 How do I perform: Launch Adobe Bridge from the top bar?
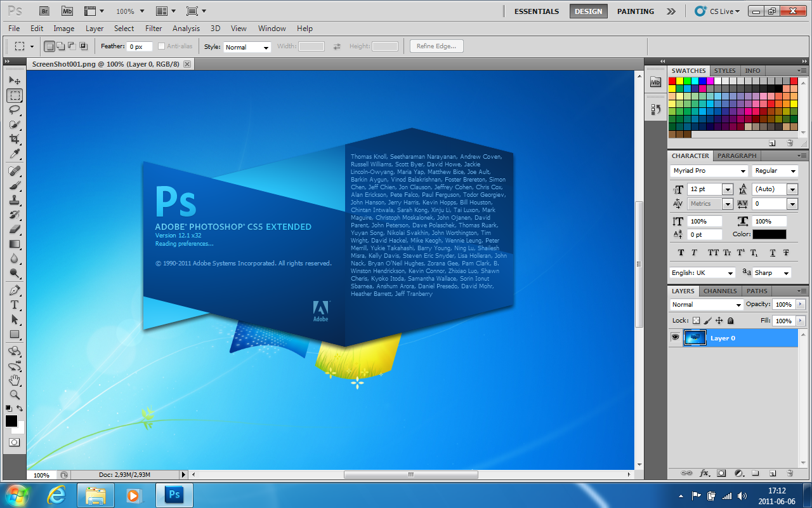44,11
